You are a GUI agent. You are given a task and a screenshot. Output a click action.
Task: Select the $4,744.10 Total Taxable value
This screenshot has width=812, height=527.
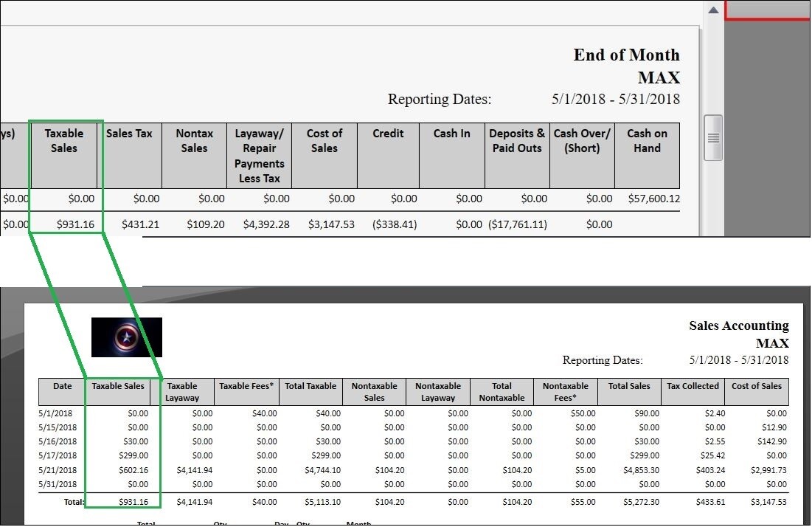[322, 470]
